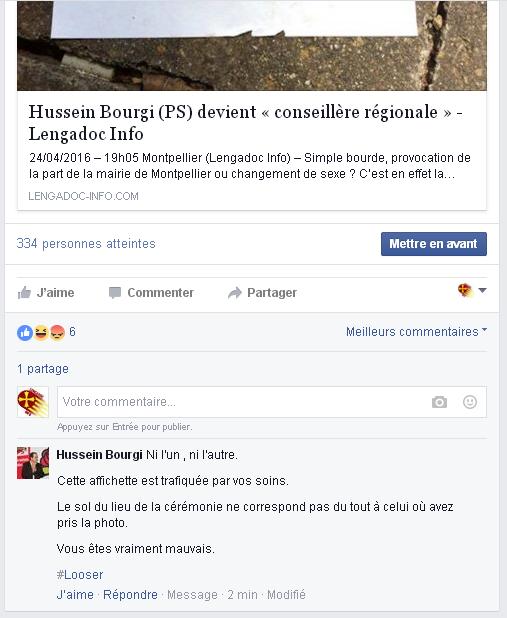Click the blue like reaction icon
Screen dimensions: 507x618
click(x=25, y=333)
